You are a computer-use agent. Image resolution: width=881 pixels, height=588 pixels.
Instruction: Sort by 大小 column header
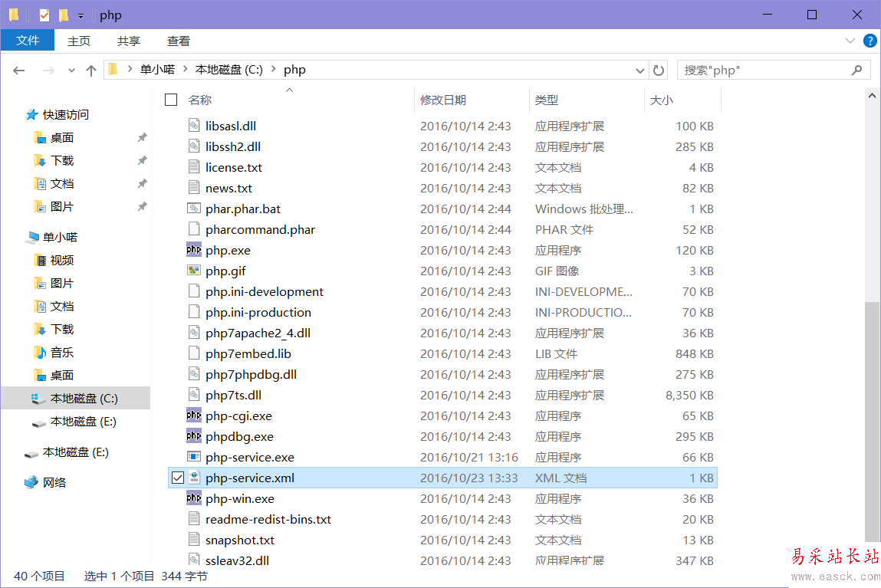(x=661, y=100)
